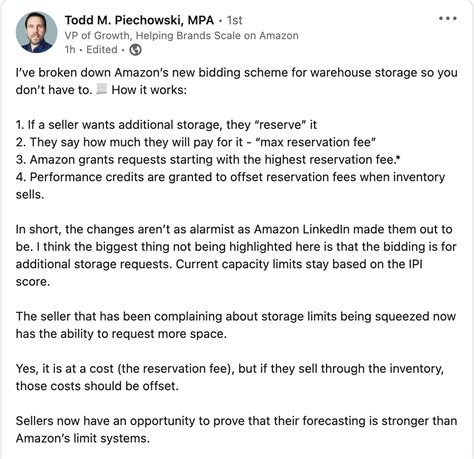The image size is (474, 459).
Task: Click the globe public visibility icon
Action: 135,50
